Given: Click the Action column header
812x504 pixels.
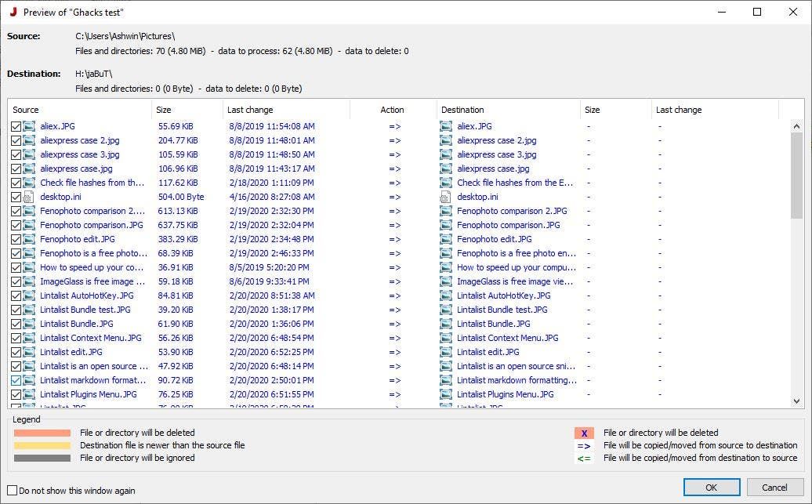Looking at the screenshot, I should 393,110.
